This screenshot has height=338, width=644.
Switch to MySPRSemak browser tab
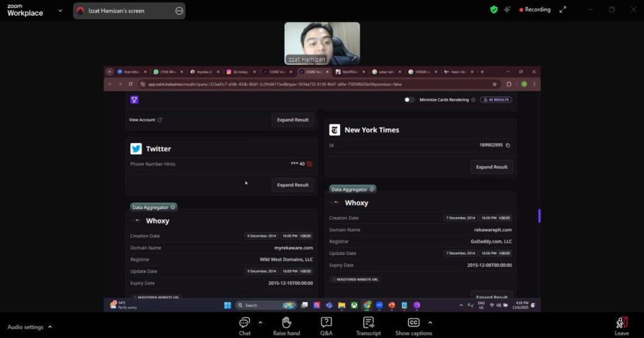click(x=350, y=72)
